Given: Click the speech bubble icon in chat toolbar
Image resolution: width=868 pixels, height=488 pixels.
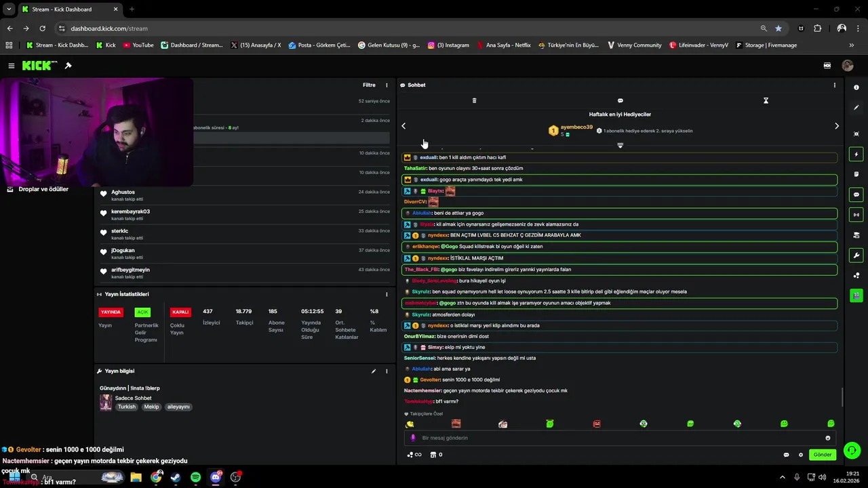Looking at the screenshot, I should (x=620, y=100).
